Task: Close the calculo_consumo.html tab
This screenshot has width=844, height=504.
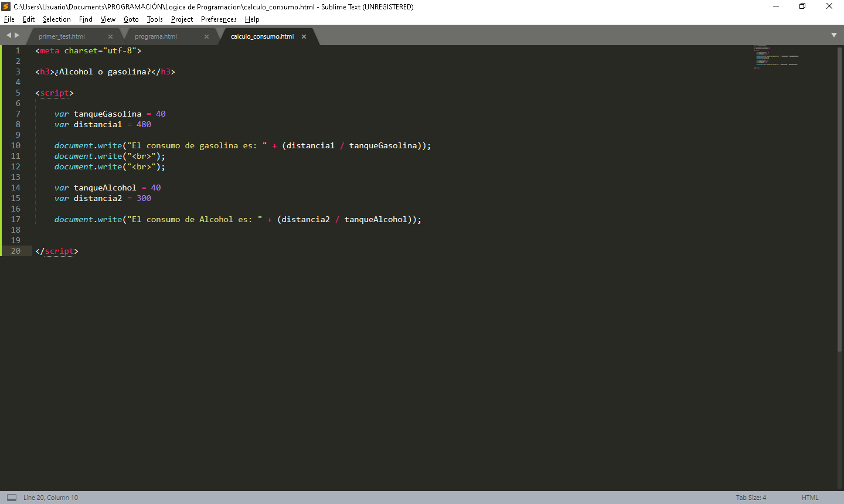Action: click(304, 36)
